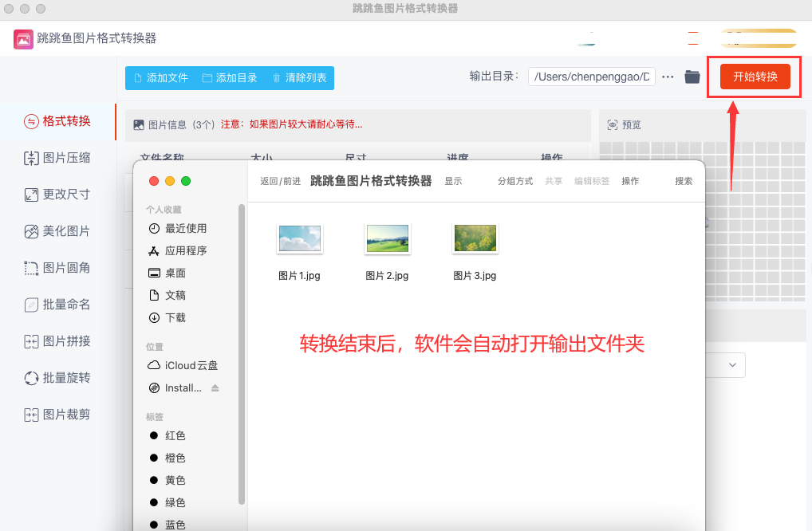Choose the 图片圆角 option
The height and width of the screenshot is (531, 812).
pyautogui.click(x=57, y=268)
